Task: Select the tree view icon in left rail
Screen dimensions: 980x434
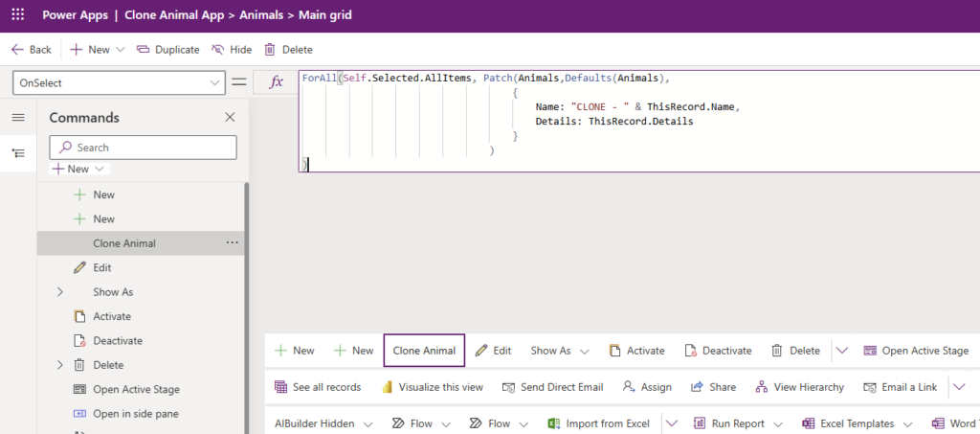Action: point(18,153)
